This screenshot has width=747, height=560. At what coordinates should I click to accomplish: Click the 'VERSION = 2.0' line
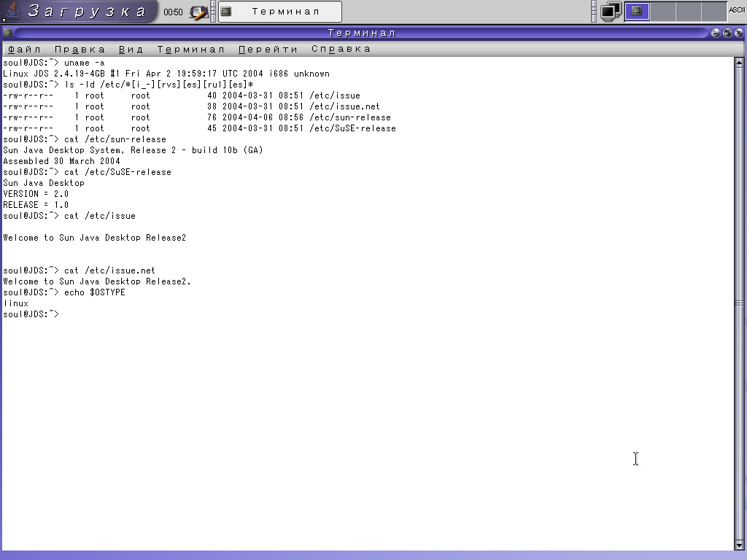(x=36, y=194)
